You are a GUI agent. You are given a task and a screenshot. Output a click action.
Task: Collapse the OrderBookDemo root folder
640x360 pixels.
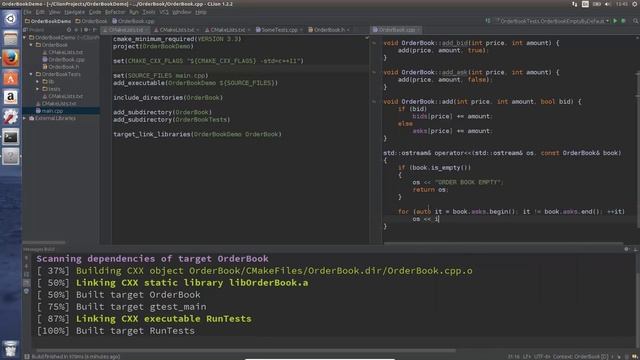25,38
